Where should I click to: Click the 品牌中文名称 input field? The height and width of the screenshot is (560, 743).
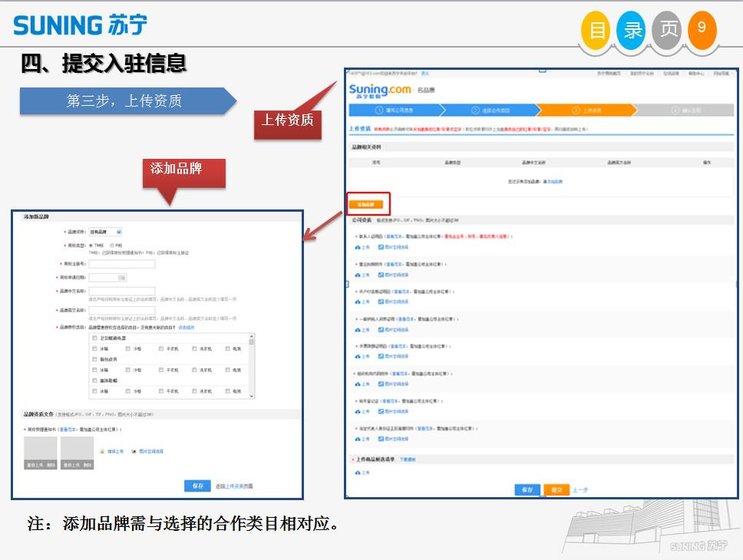122,291
